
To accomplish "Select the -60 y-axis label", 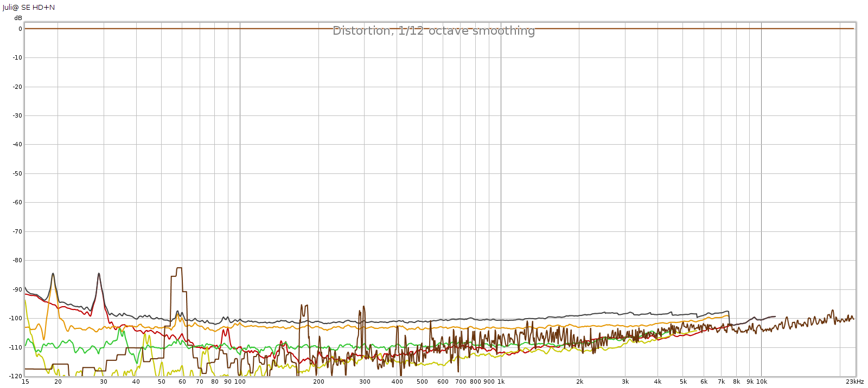I will pos(17,202).
